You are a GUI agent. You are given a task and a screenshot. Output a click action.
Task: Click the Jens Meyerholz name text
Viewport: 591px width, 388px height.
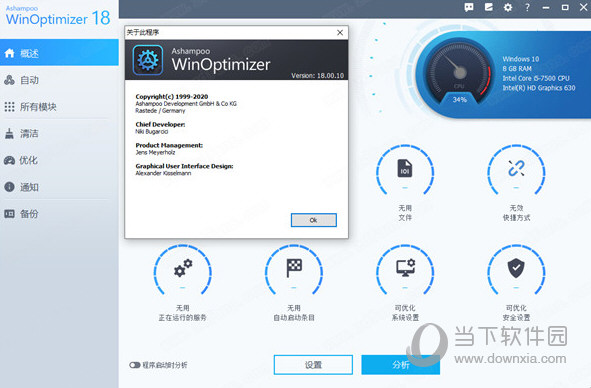[x=155, y=152]
